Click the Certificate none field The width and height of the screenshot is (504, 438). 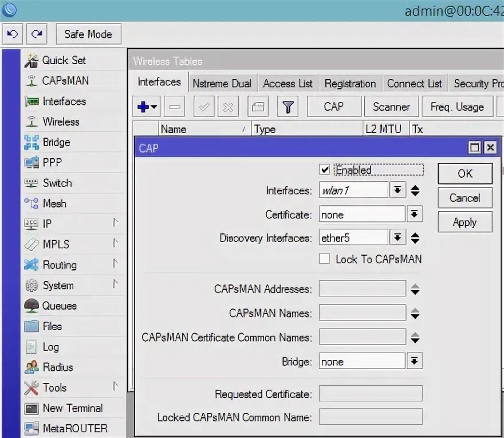point(362,214)
